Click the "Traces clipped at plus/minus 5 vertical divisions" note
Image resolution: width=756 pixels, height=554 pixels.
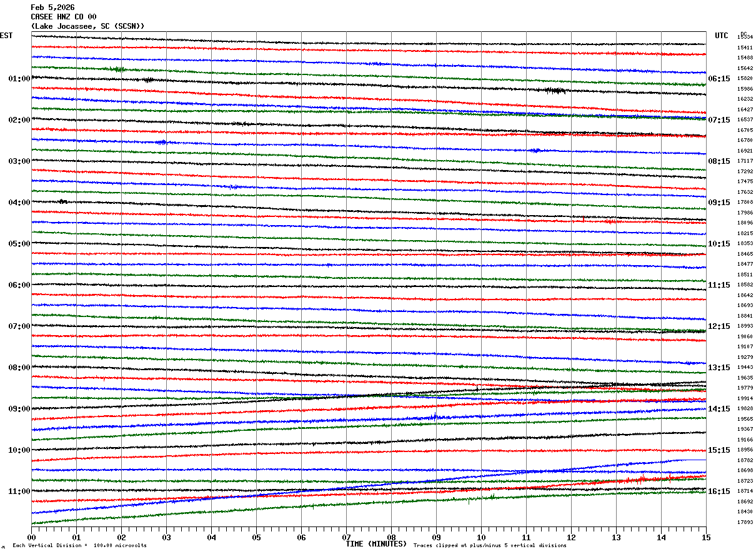point(490,546)
